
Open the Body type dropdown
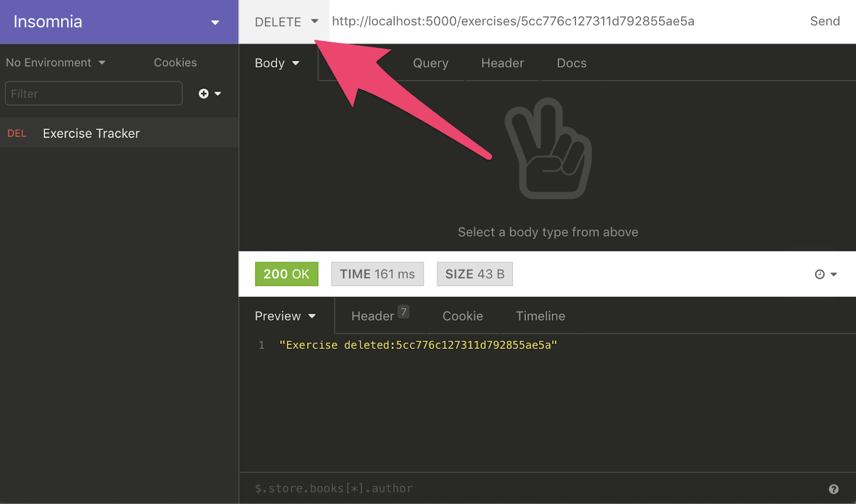click(x=277, y=63)
